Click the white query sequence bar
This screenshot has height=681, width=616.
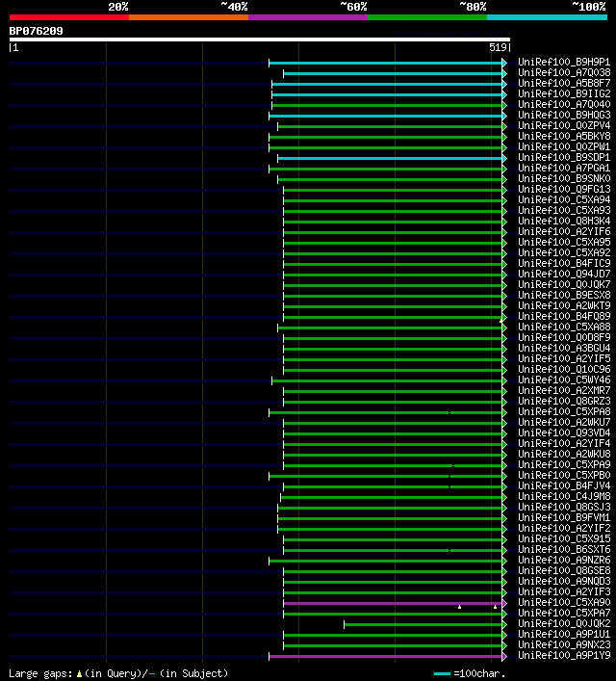[260, 39]
